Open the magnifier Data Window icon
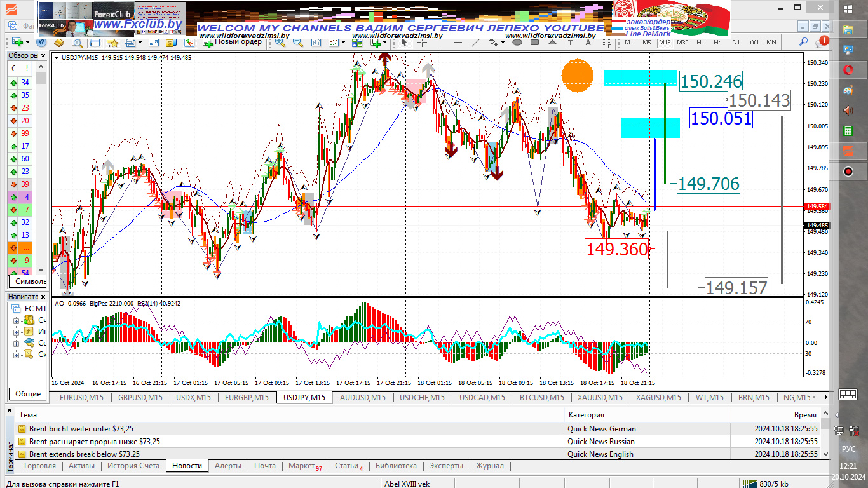The width and height of the screenshot is (868, 488). coord(77,43)
